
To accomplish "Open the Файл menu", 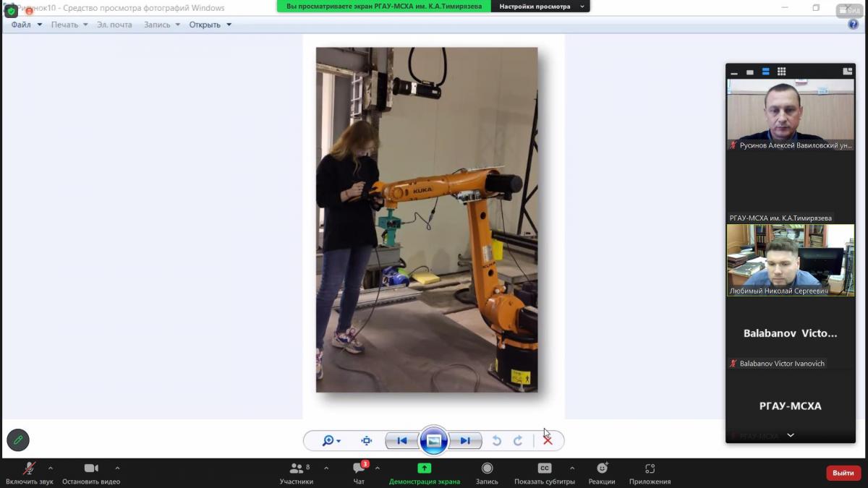I will 26,25.
